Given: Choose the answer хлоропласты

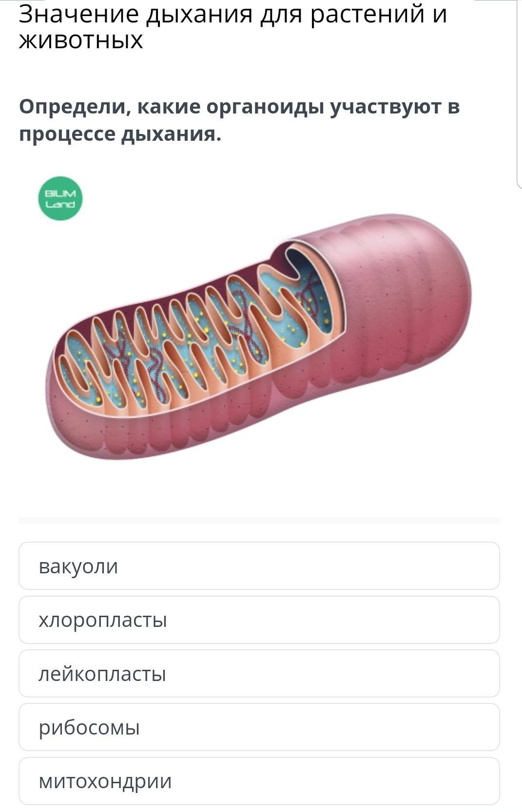Looking at the screenshot, I should click(259, 620).
